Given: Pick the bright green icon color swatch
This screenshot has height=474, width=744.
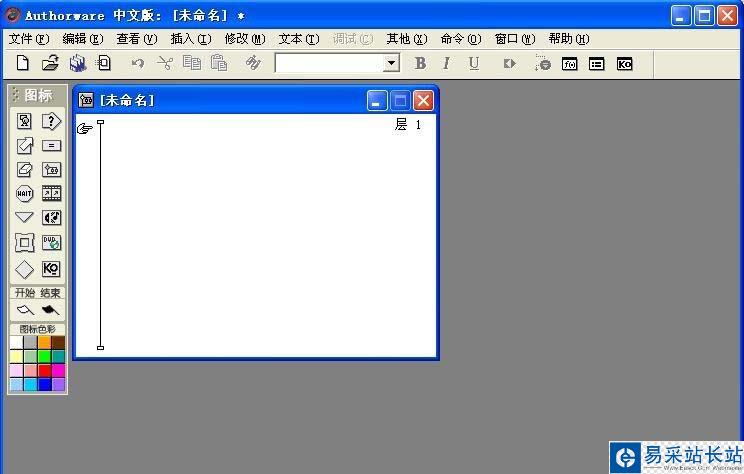Looking at the screenshot, I should pos(45,356).
